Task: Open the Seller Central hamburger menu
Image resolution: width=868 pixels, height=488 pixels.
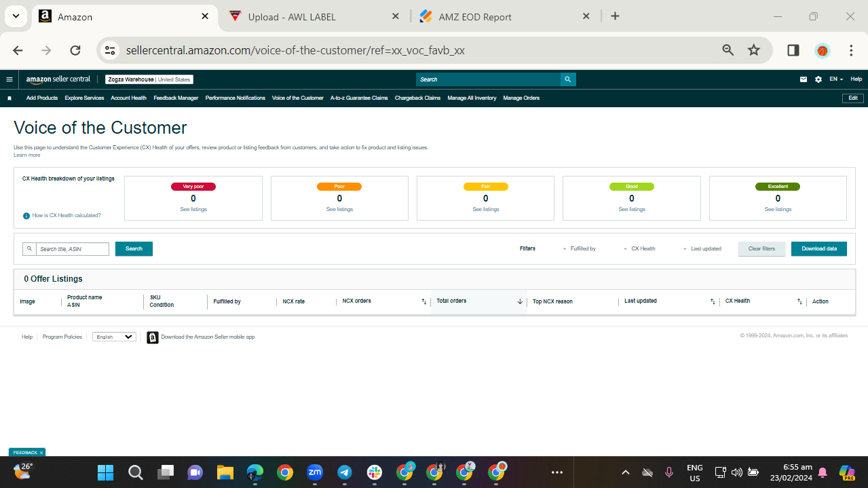Action: [10, 79]
